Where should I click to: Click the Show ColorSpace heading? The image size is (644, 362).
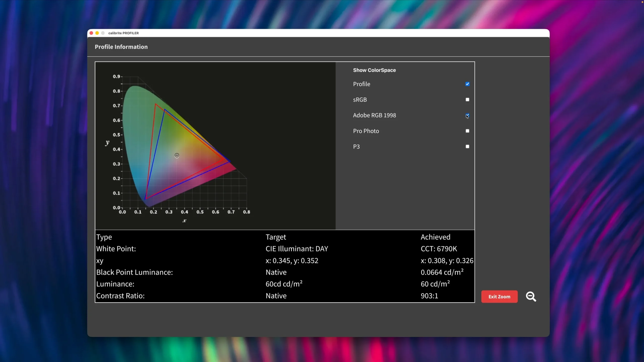(374, 70)
